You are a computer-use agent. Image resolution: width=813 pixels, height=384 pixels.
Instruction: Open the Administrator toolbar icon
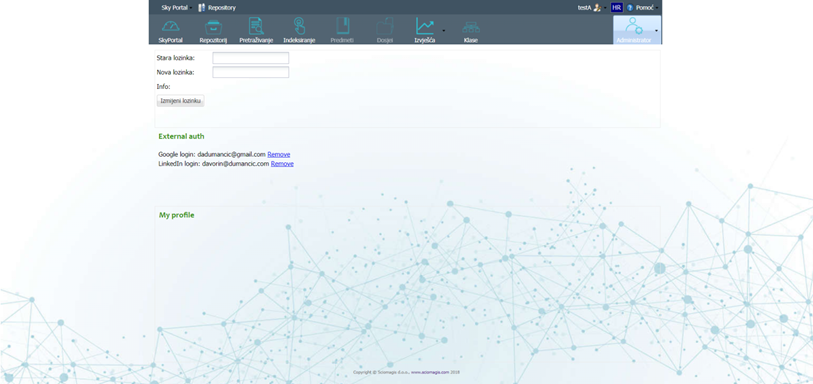tap(634, 26)
